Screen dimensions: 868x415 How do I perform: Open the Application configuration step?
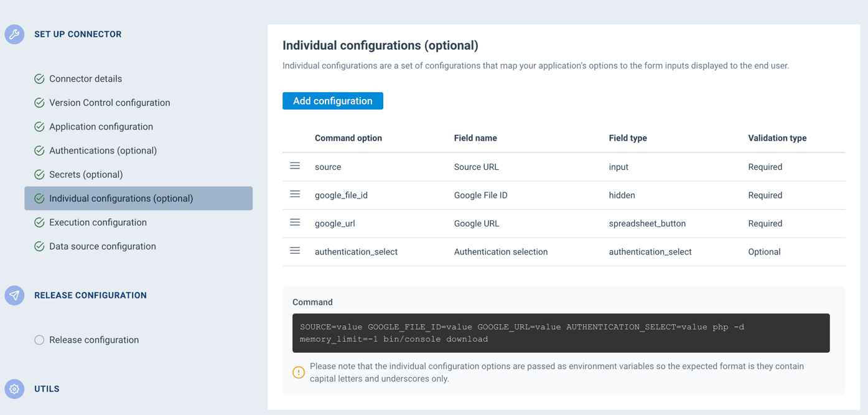click(x=100, y=126)
